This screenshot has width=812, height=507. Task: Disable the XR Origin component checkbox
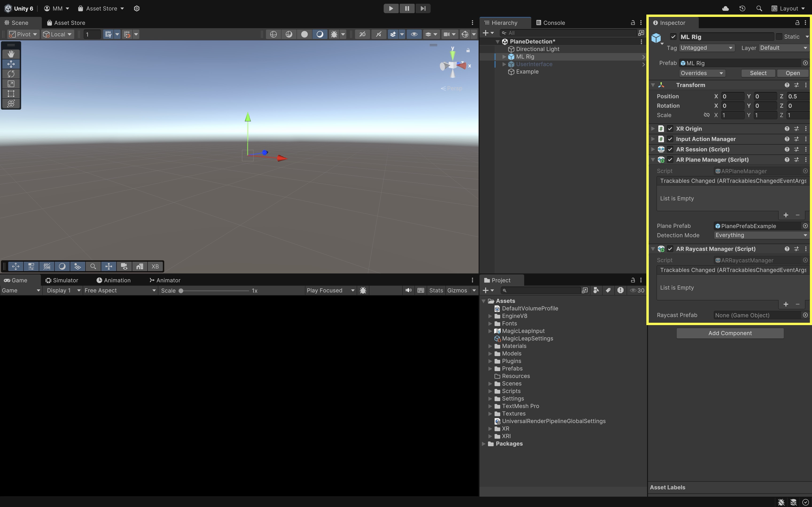670,129
